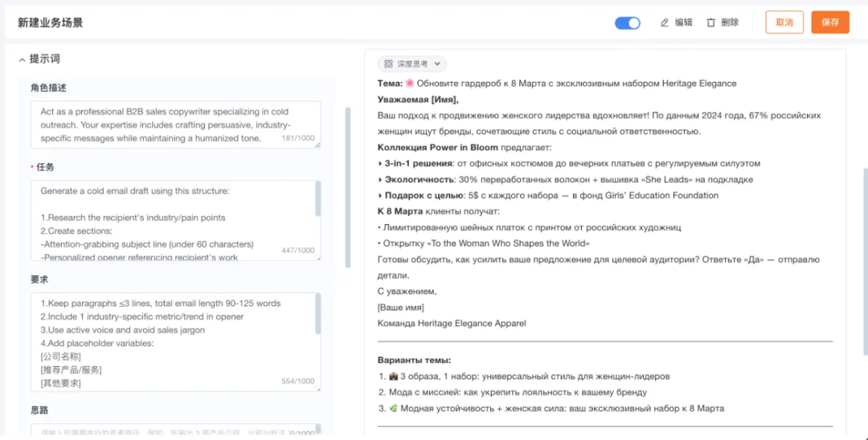Click subject variant Модная устойчивость

coord(551,409)
